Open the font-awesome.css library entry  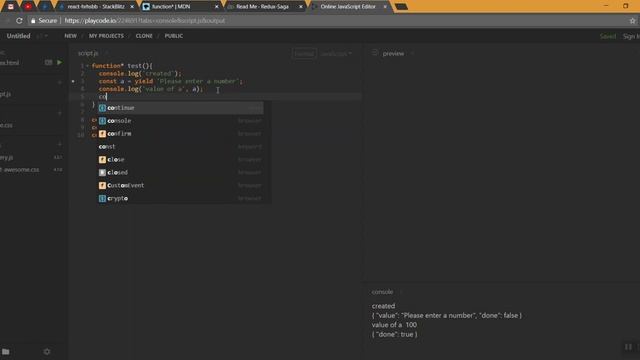(20, 169)
